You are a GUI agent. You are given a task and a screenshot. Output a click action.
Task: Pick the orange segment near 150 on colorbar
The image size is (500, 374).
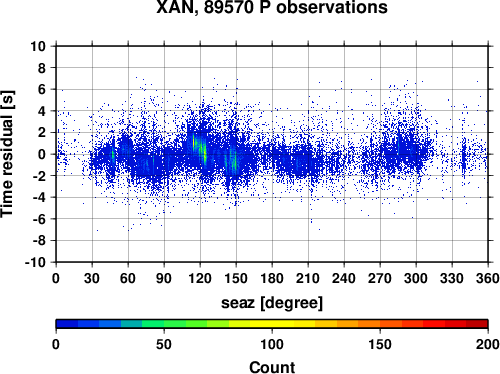380,324
